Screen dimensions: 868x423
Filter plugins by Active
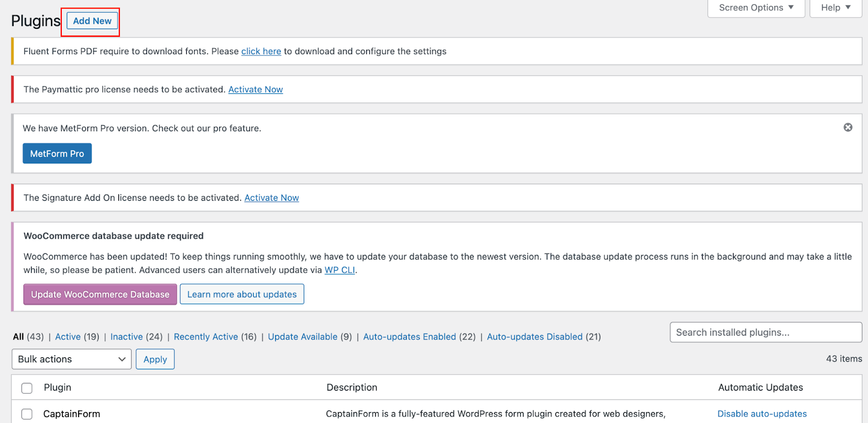68,337
